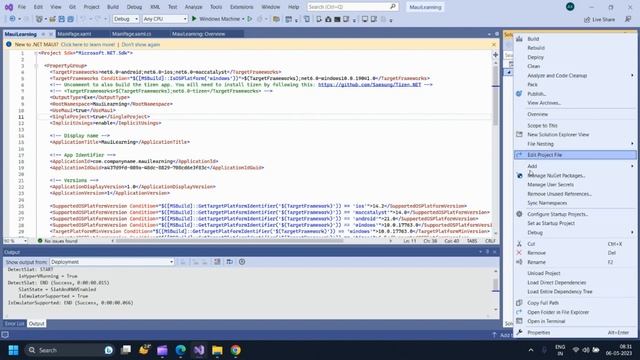Open Google Chrome from the taskbar

coord(236,350)
